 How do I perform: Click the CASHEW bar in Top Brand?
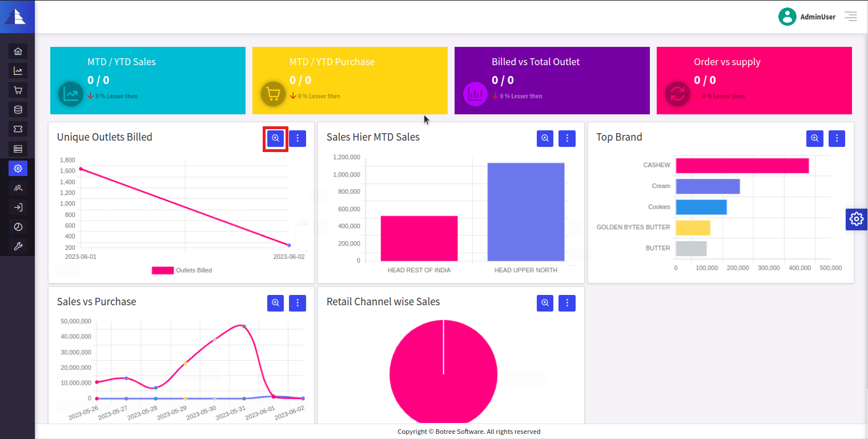[x=742, y=165]
